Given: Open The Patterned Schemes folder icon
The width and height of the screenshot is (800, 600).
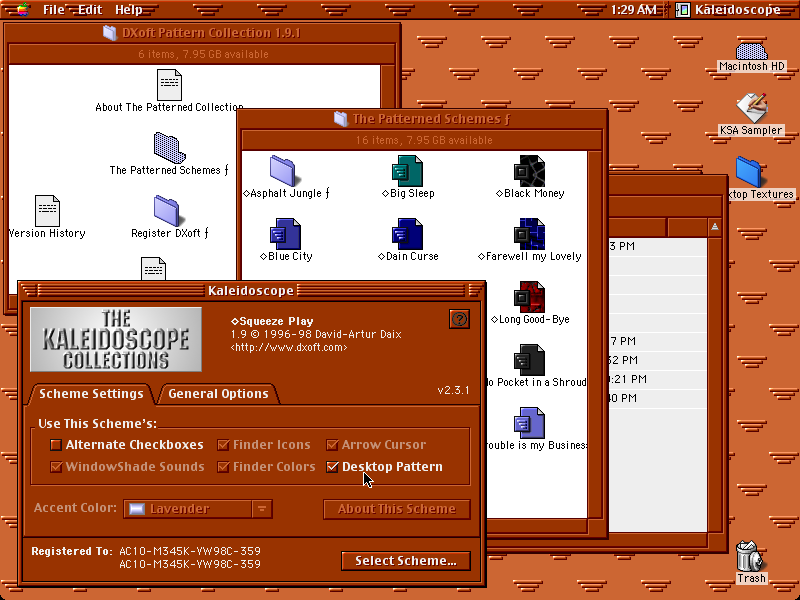Looking at the screenshot, I should [x=169, y=148].
